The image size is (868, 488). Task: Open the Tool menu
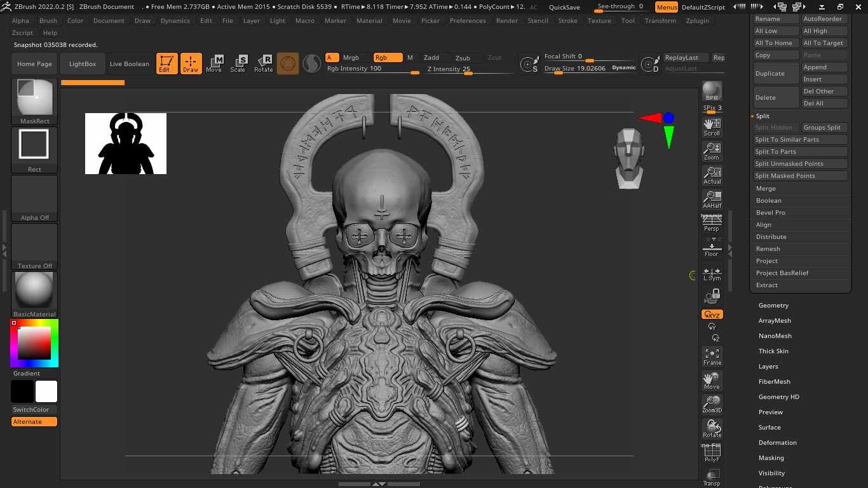click(x=628, y=20)
